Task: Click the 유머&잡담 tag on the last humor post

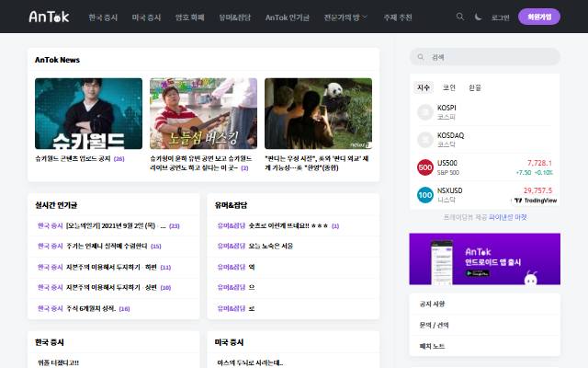Action: tap(232, 308)
